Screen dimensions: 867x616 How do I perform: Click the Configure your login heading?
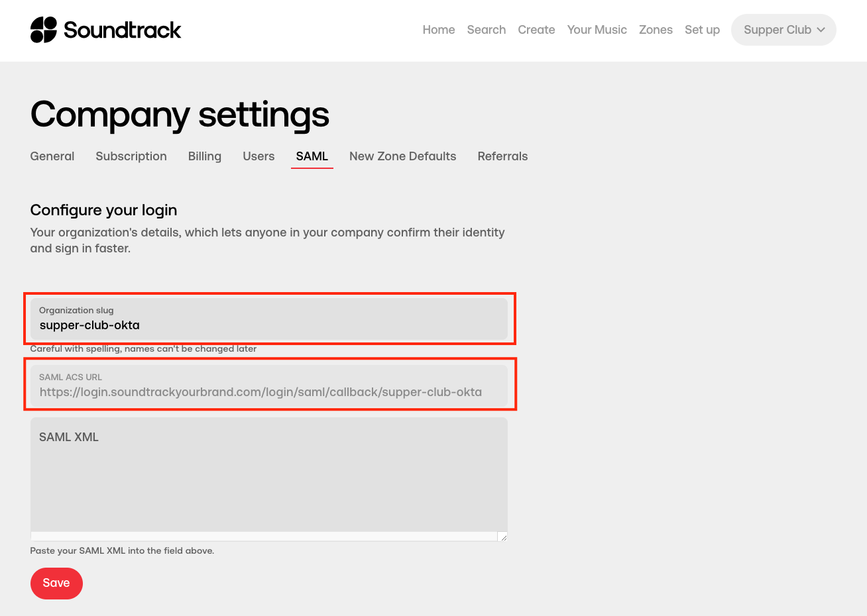pos(103,210)
